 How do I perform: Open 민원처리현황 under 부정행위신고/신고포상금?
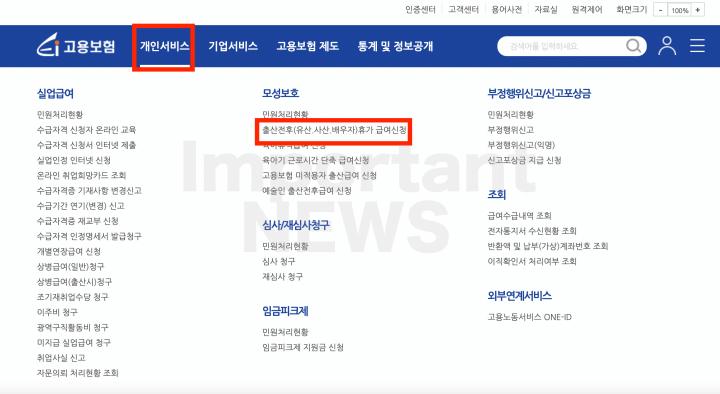coord(510,115)
